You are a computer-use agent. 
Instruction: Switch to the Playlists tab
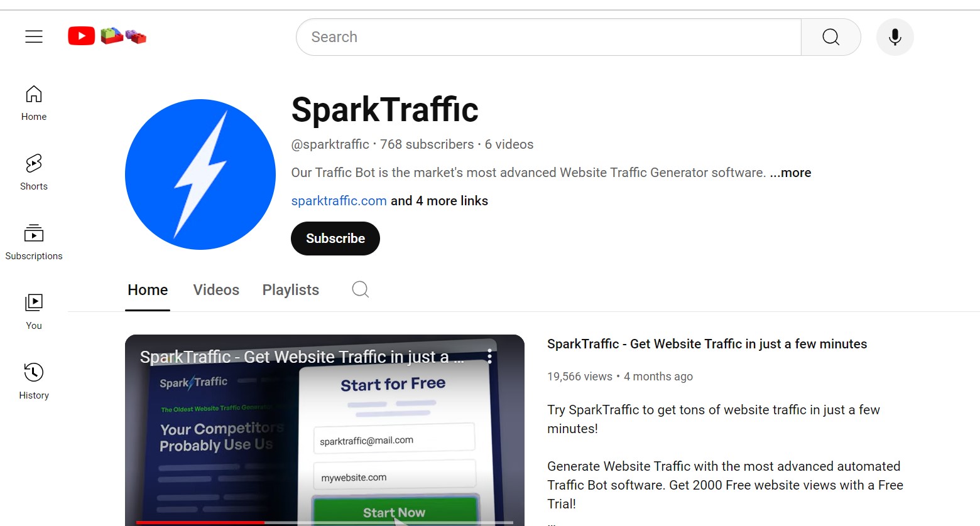291,290
